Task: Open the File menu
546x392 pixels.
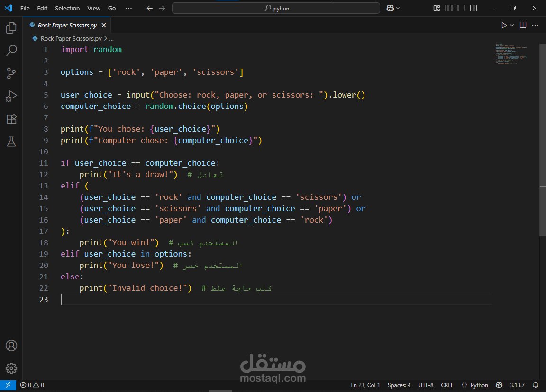Action: (25, 8)
